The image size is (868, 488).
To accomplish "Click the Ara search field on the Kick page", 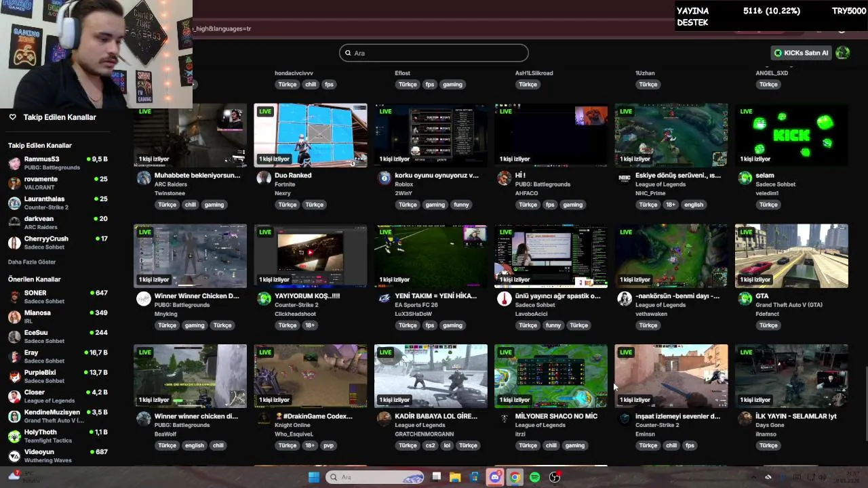I will click(x=433, y=53).
